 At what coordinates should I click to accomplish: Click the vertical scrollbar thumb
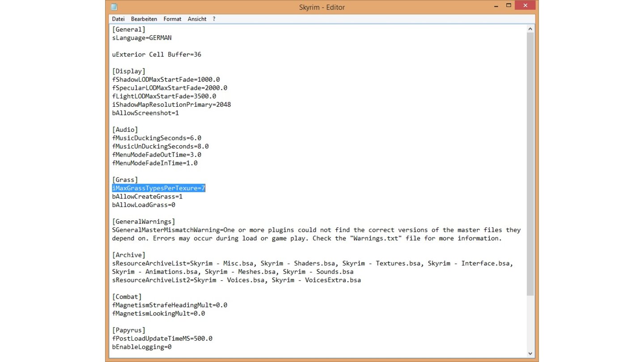pos(530,164)
